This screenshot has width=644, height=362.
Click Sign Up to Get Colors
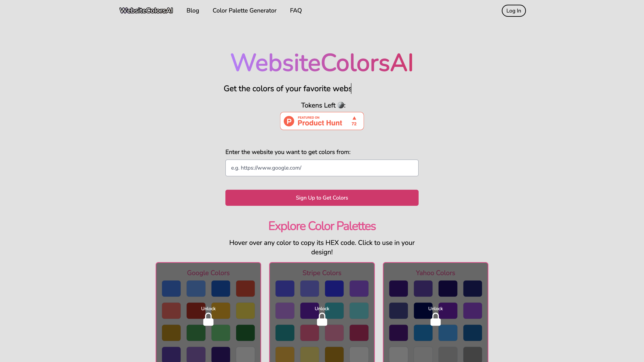pos(322,198)
